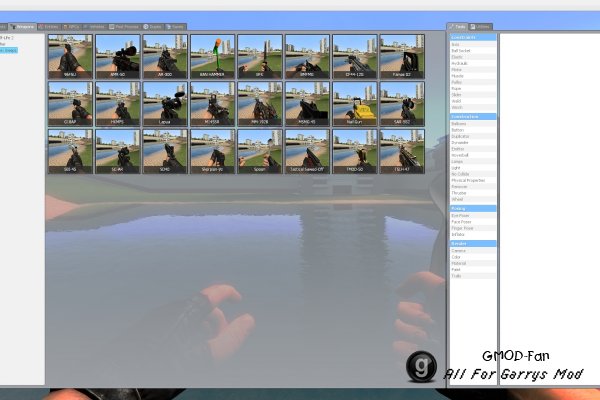Select the Button tool in Construction
Image resolution: width=600 pixels, height=400 pixels.
(x=473, y=130)
